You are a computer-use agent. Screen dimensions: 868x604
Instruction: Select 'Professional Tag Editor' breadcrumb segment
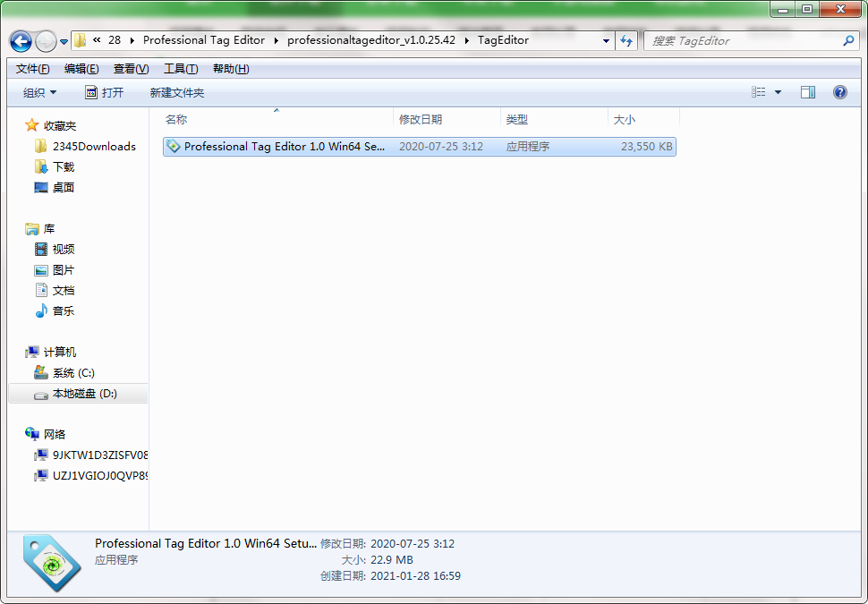[x=204, y=40]
